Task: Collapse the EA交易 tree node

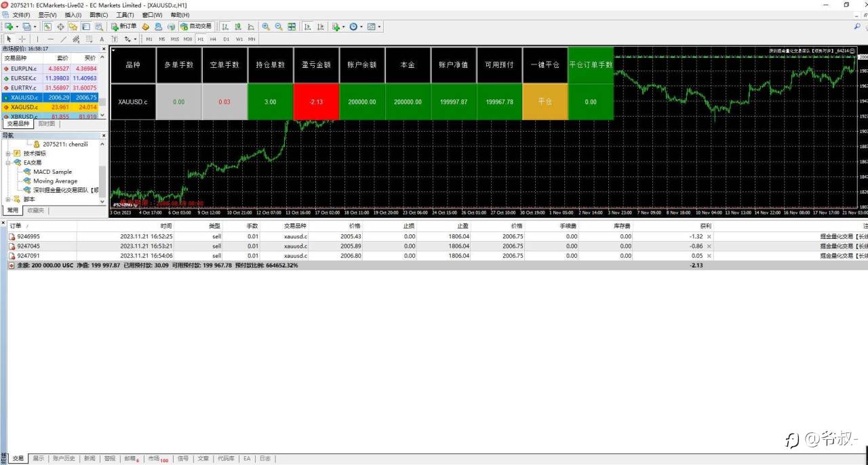Action: coord(9,163)
